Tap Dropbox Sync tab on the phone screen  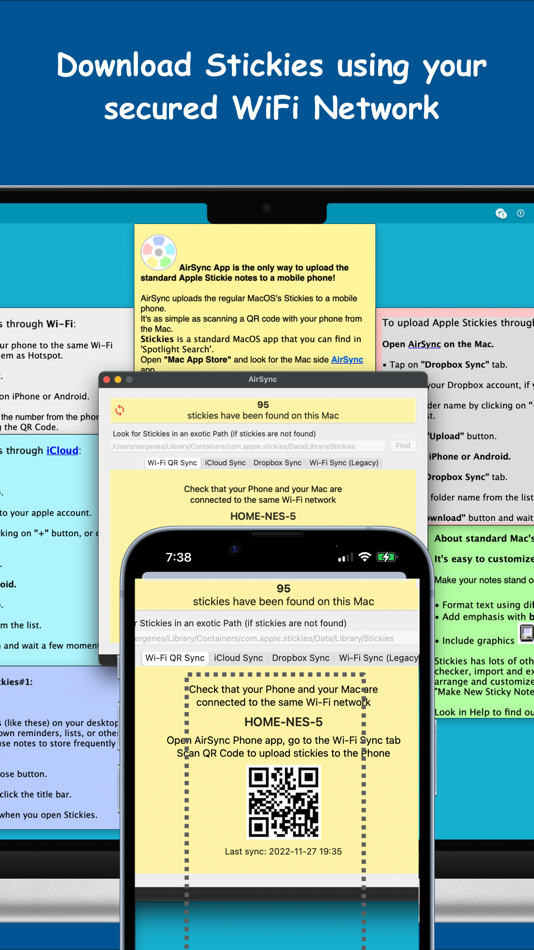[x=301, y=658]
